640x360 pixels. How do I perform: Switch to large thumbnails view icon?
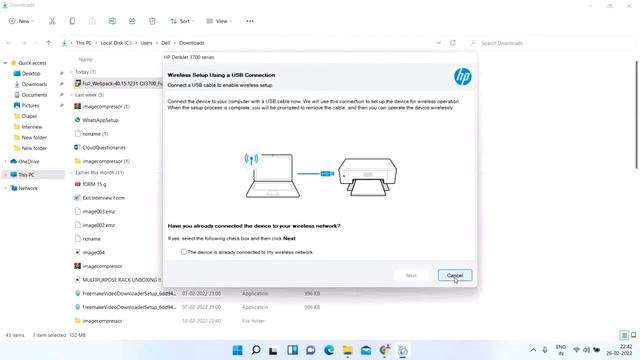click(633, 335)
